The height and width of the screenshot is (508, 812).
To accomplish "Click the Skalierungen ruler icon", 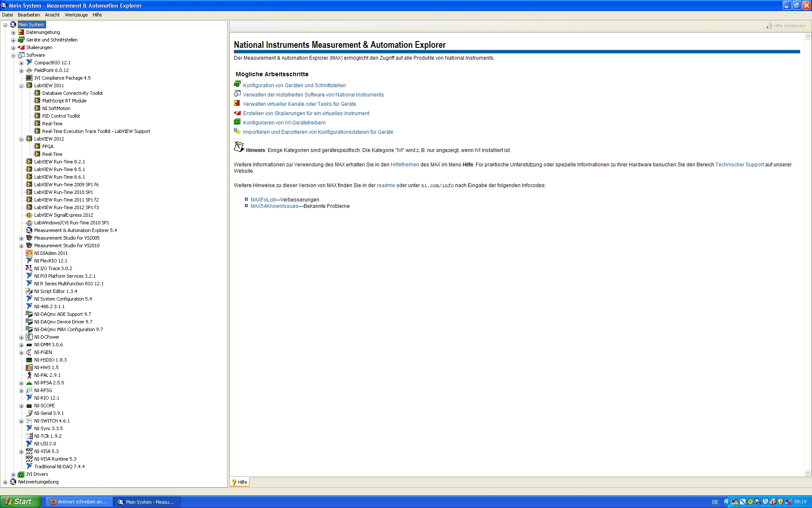I will [21, 47].
